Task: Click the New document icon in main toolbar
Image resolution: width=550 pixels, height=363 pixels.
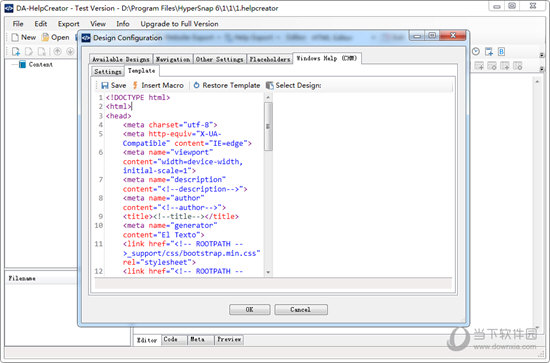Action: pos(15,37)
